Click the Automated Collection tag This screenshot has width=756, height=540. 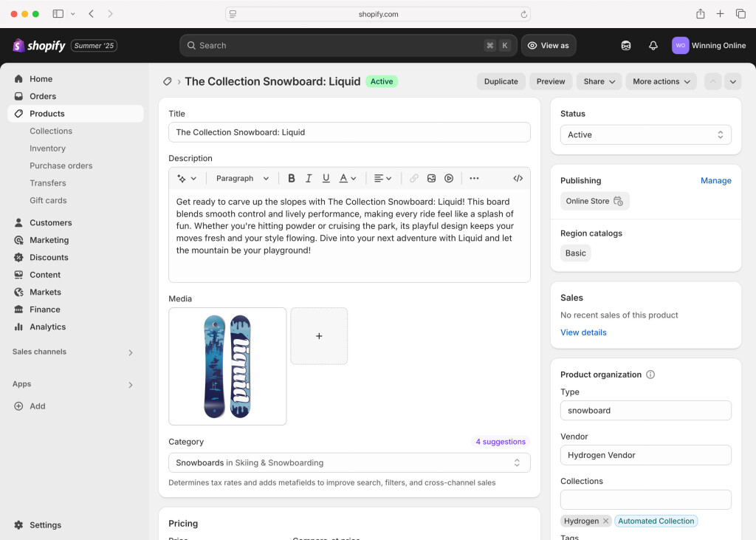click(656, 522)
